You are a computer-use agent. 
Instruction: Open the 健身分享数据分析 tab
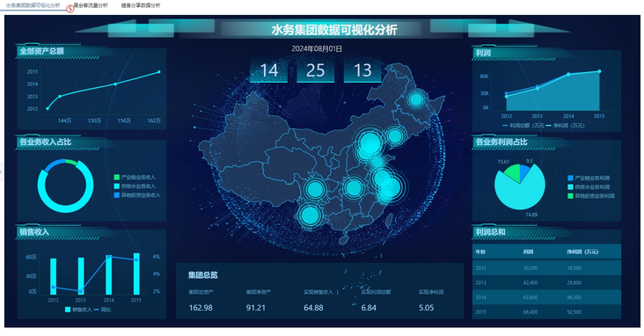pos(141,5)
